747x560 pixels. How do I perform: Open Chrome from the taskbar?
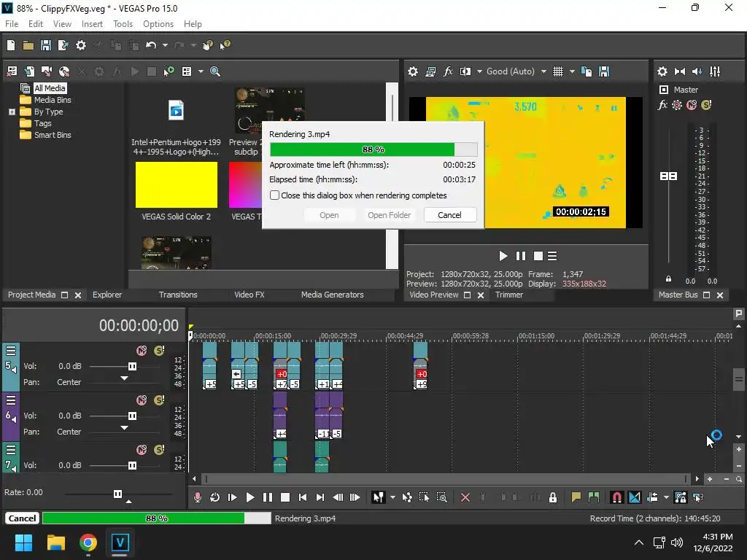(x=88, y=542)
